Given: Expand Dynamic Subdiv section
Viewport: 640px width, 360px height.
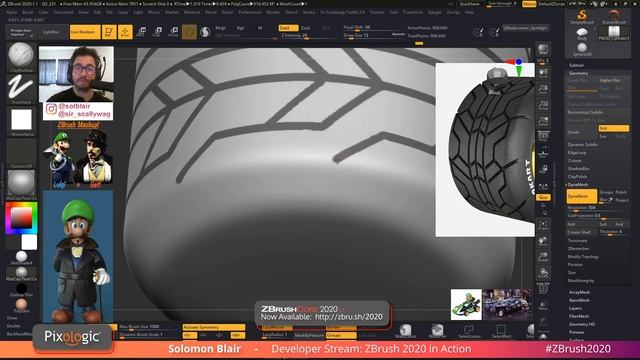Looking at the screenshot, I should 582,144.
